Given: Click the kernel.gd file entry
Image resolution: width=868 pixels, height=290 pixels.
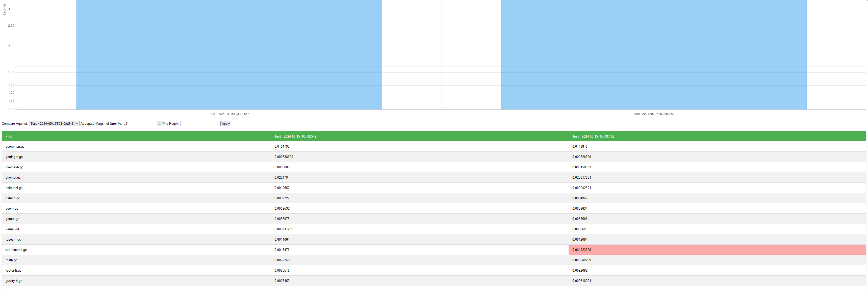Looking at the screenshot, I should pos(12,229).
